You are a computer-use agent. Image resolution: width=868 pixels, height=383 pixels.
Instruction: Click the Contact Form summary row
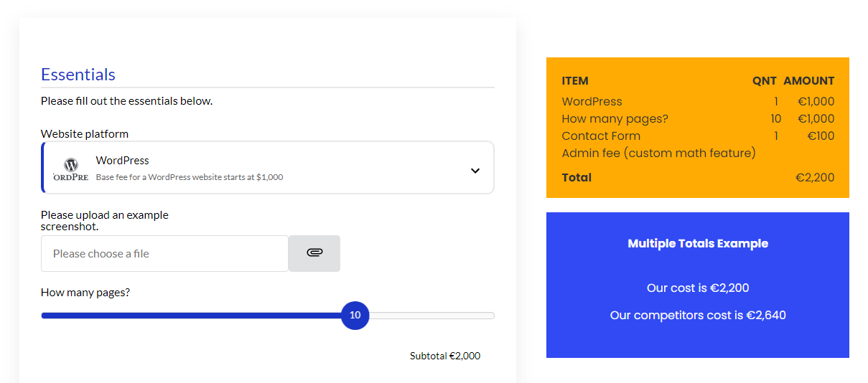pos(698,136)
